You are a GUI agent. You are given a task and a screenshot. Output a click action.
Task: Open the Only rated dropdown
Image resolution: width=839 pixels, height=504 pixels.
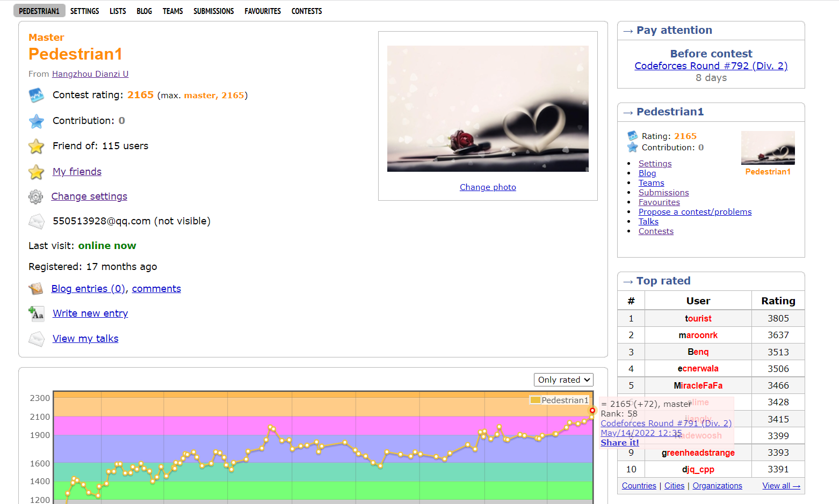tap(563, 380)
